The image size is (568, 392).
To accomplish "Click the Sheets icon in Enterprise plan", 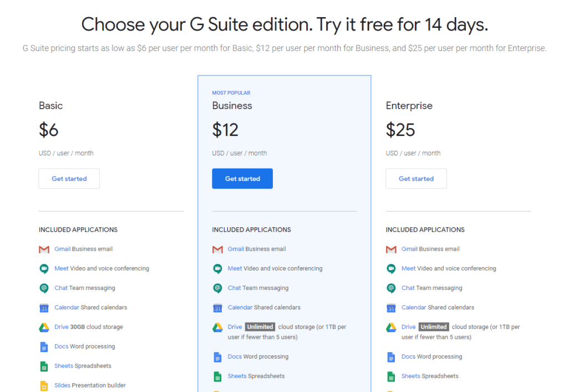I will [x=391, y=376].
